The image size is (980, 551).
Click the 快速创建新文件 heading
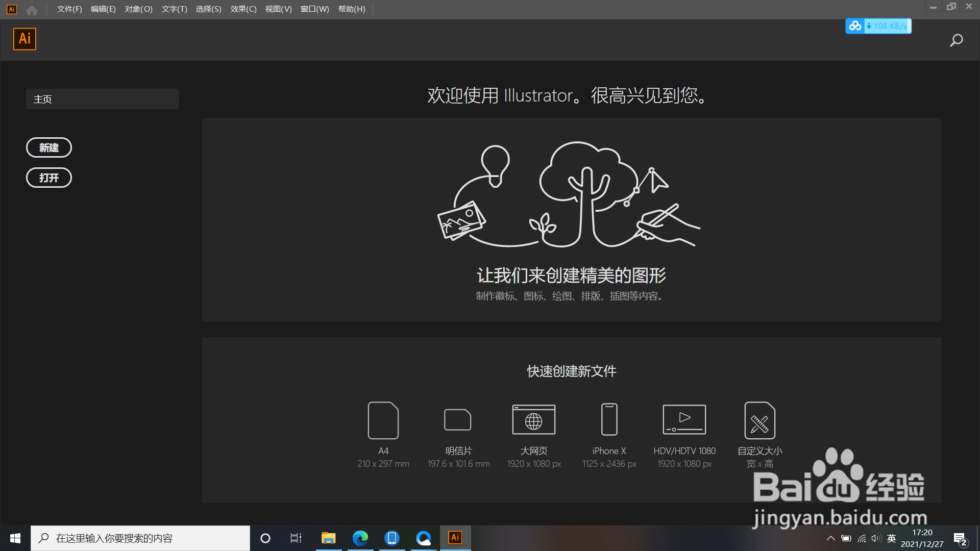(572, 371)
